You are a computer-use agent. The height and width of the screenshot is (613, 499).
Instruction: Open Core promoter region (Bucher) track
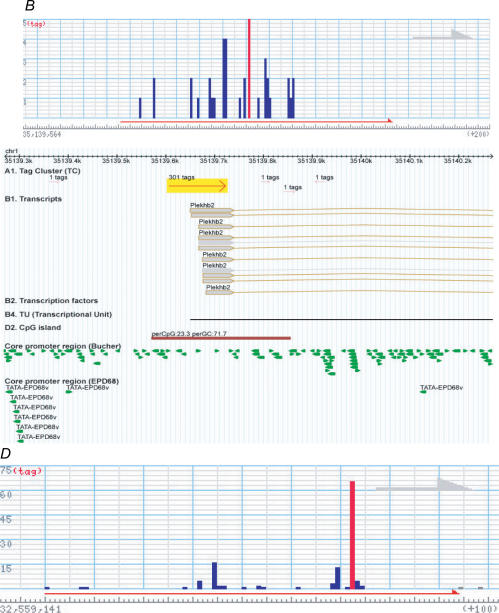[x=63, y=346]
